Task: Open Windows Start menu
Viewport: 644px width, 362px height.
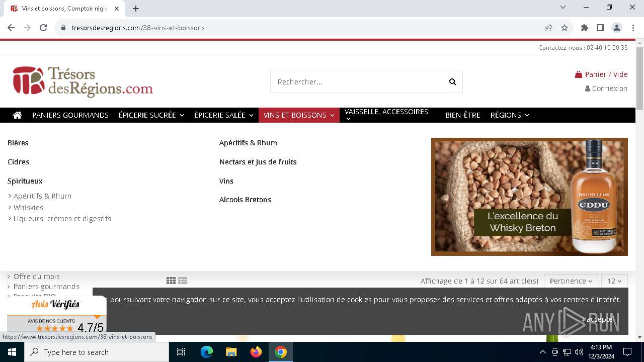Action: click(x=12, y=352)
